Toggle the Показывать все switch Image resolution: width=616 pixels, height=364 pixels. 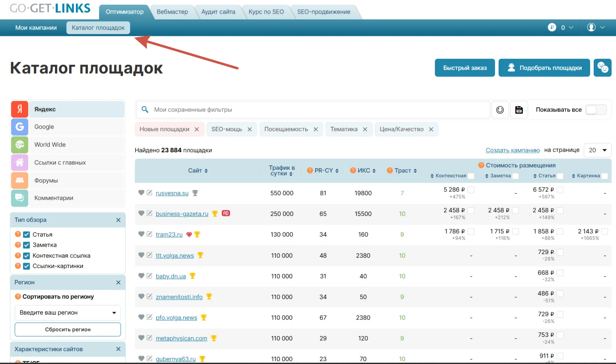(596, 110)
